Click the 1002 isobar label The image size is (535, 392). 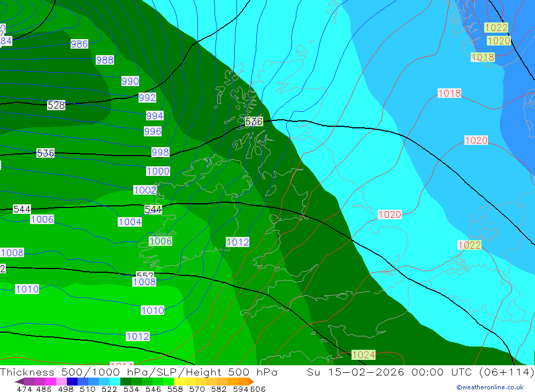click(145, 190)
